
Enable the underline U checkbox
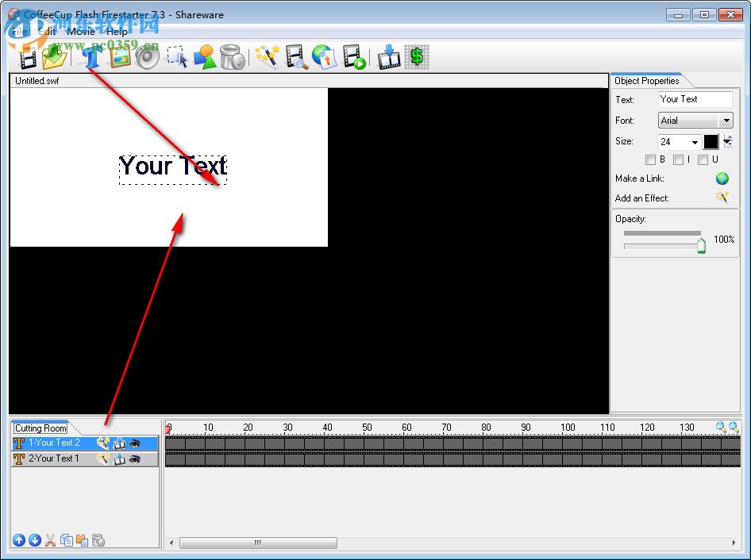coord(703,160)
